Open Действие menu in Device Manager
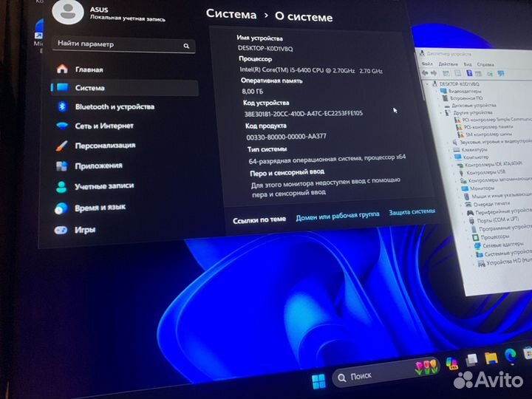Screen dimensions: 532x399 click(448, 64)
